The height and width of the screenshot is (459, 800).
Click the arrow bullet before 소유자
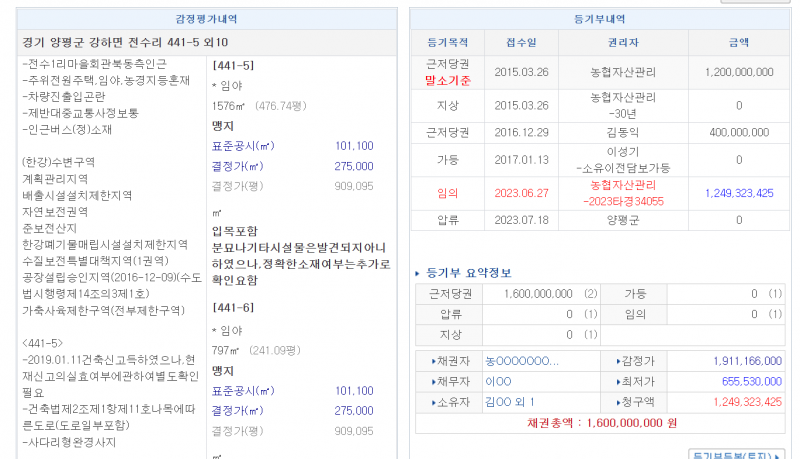point(434,401)
